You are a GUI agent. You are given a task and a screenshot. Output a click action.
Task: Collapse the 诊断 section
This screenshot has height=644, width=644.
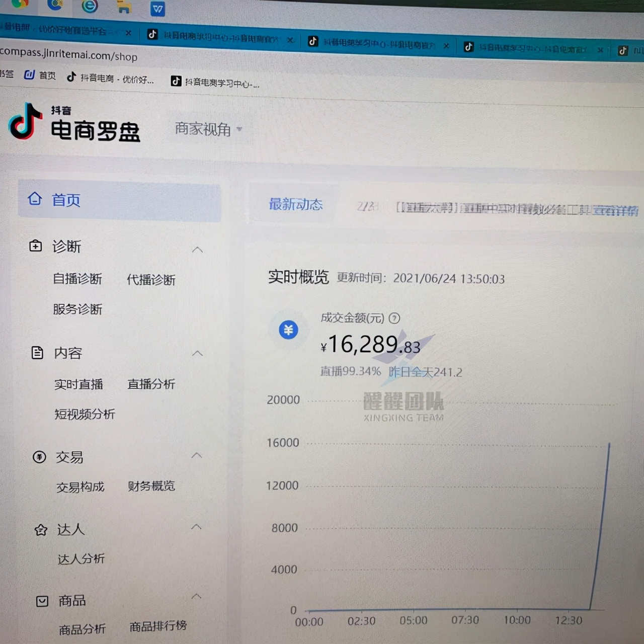click(x=197, y=249)
